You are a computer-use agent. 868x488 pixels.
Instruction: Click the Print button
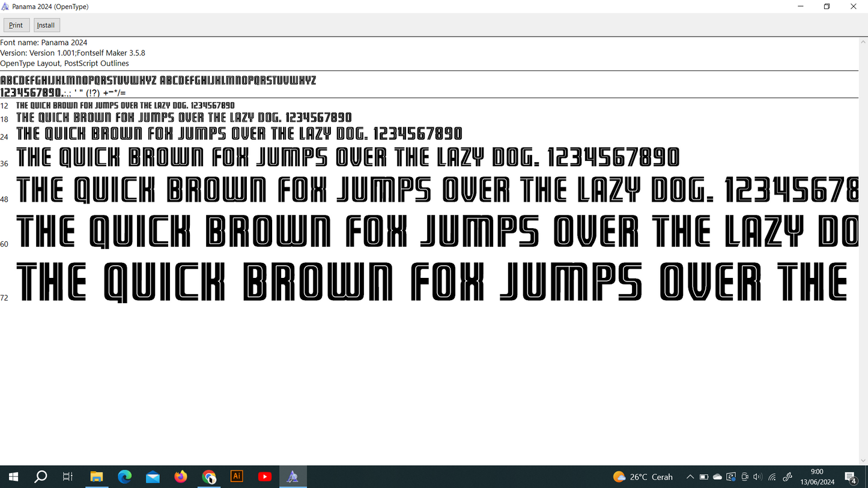point(16,25)
